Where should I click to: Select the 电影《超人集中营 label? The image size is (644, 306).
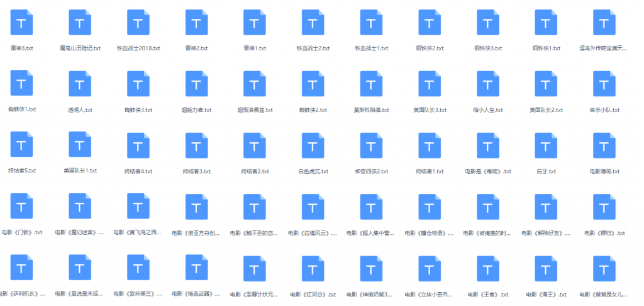pyautogui.click(x=371, y=233)
